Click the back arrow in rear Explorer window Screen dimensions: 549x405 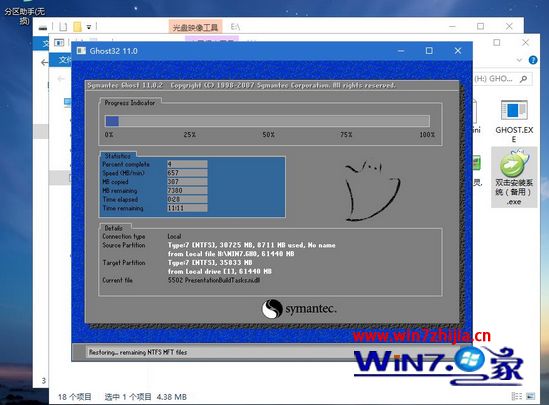[x=44, y=63]
